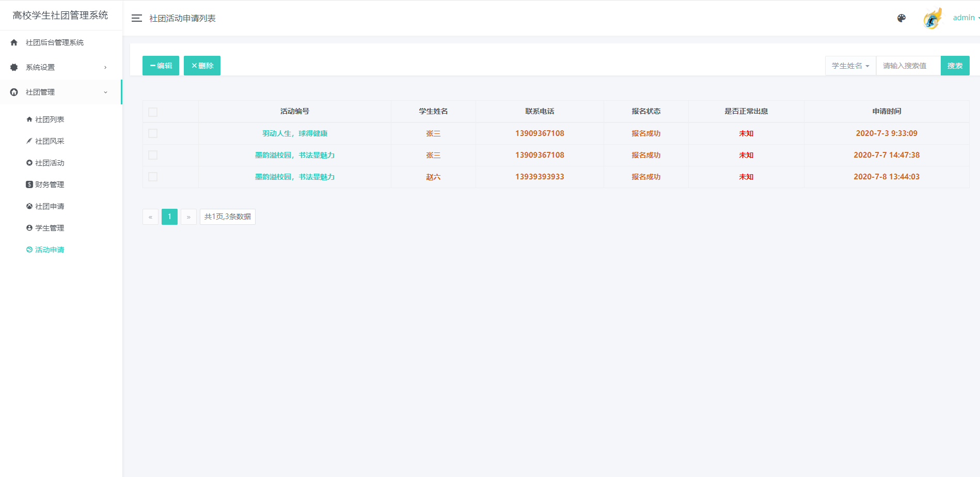Open 学生管理 menu item
Viewport: 980px width, 477px height.
(x=50, y=228)
